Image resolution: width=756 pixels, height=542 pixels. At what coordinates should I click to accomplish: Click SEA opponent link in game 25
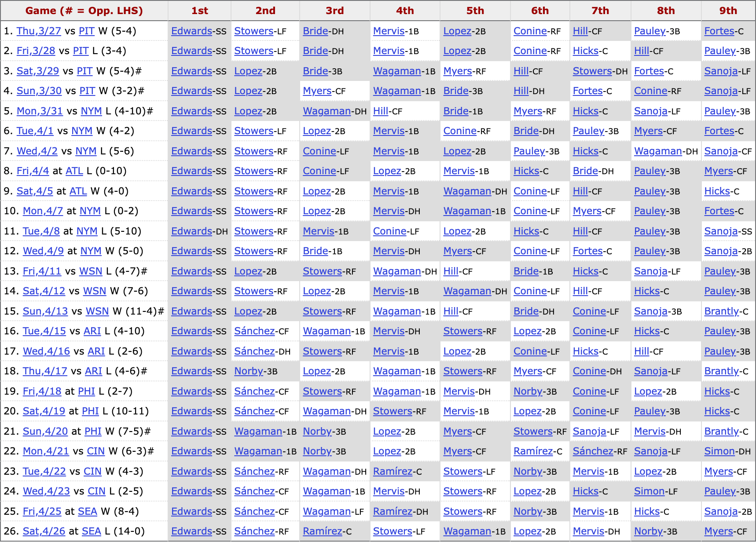(x=88, y=512)
